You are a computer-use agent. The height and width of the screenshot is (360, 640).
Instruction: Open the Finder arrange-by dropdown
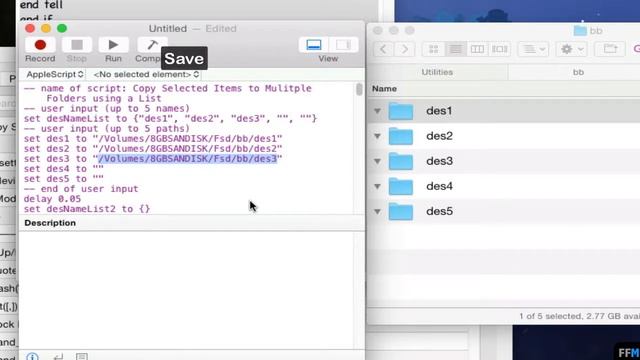pyautogui.click(x=534, y=49)
